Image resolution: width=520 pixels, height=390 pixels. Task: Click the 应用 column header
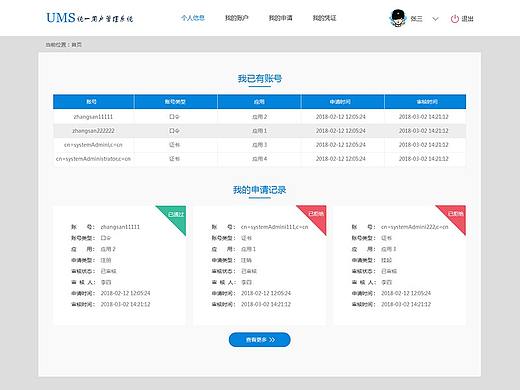click(259, 102)
